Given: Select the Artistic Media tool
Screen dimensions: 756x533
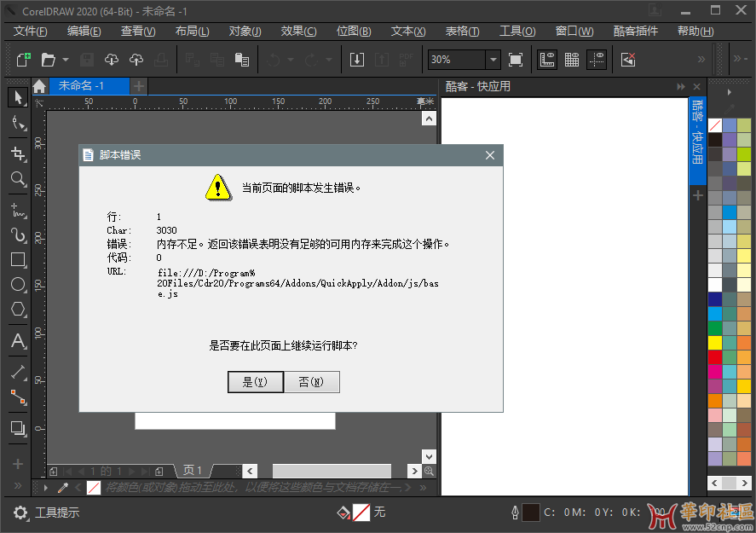Looking at the screenshot, I should [18, 235].
